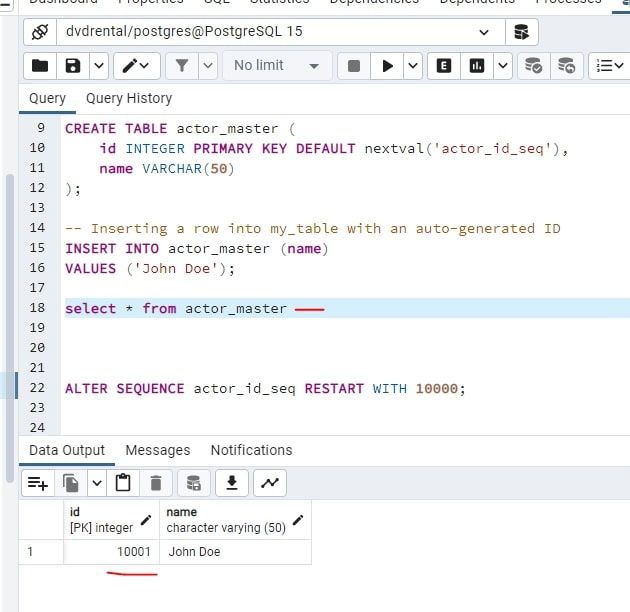
Task: Click the Delete trash icon
Action: point(156,483)
